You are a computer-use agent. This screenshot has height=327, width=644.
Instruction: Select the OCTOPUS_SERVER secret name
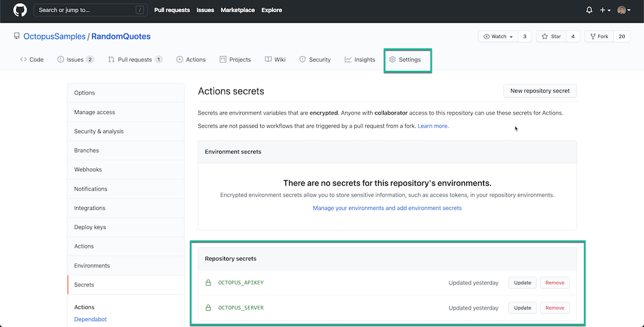coord(241,308)
